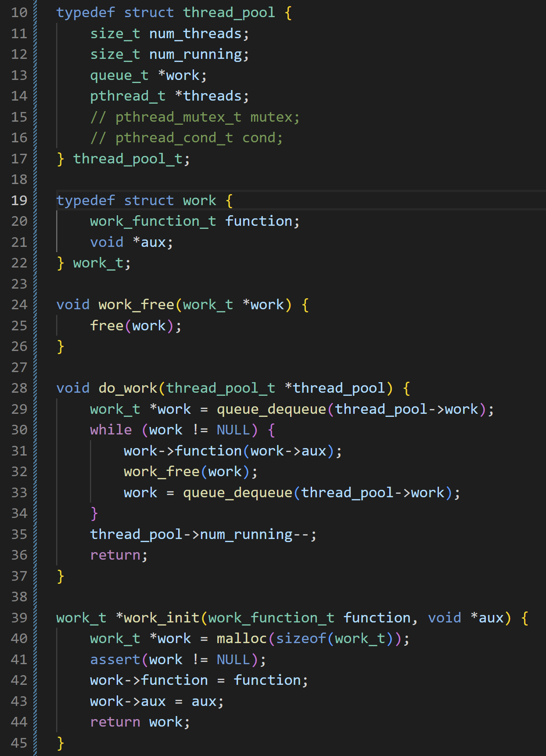This screenshot has height=756, width=546.
Task: Click line number 10 in the gutter
Action: click(19, 13)
